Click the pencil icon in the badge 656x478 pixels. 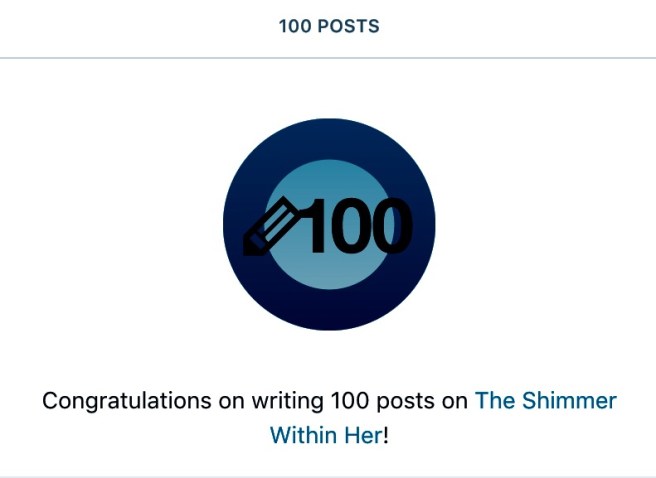click(x=270, y=228)
